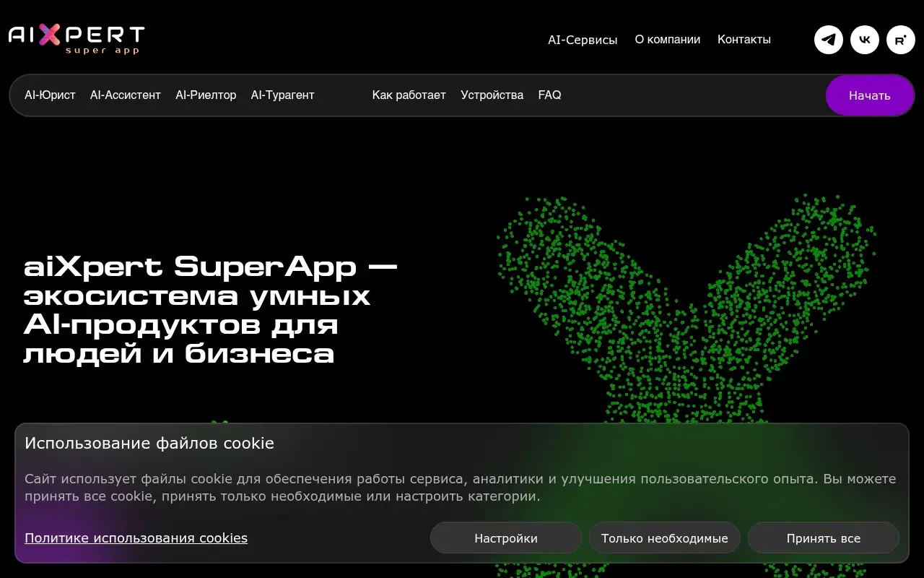The height and width of the screenshot is (578, 924).
Task: Open the Устройства section link
Action: click(492, 95)
